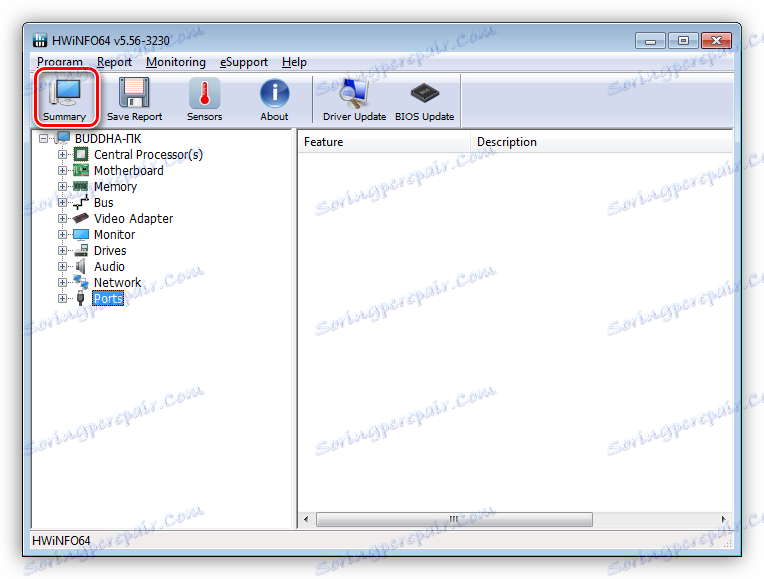
Task: Select Audio in the tree
Action: click(109, 267)
